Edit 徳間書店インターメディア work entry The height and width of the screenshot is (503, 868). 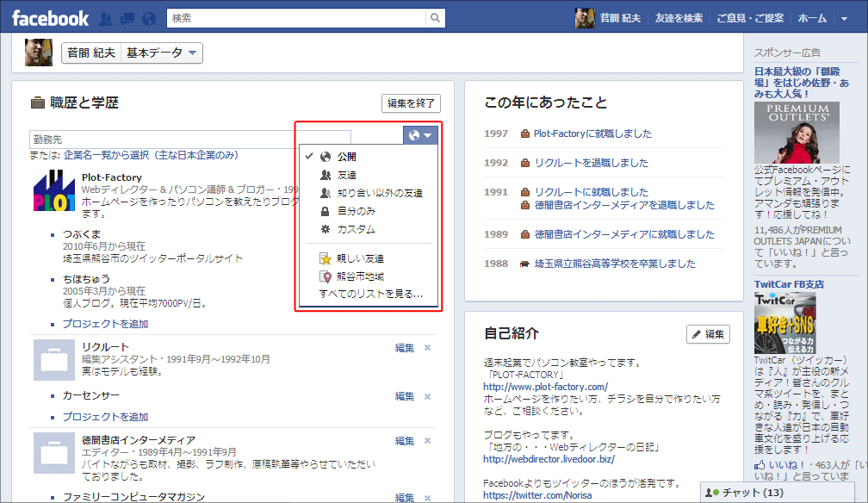[405, 441]
